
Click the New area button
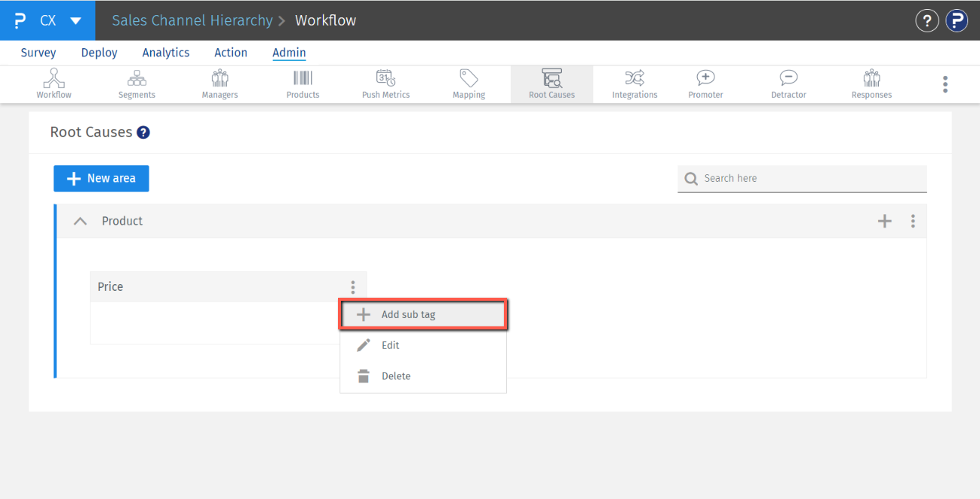(x=101, y=179)
